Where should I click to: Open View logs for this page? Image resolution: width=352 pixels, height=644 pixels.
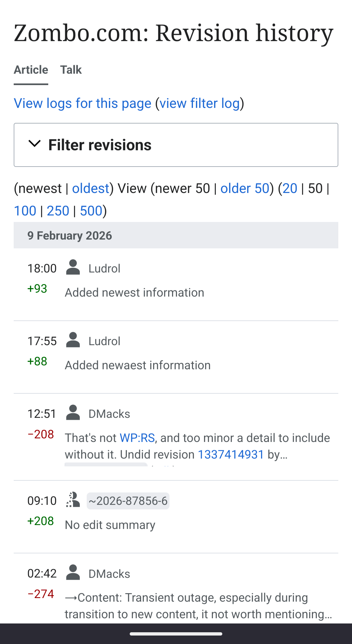pyautogui.click(x=82, y=103)
